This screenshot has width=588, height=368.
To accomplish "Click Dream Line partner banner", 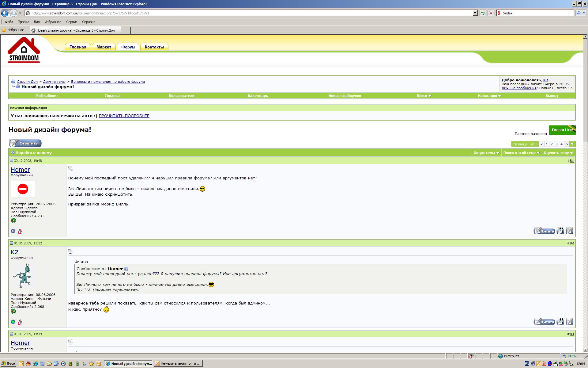I will (x=562, y=130).
